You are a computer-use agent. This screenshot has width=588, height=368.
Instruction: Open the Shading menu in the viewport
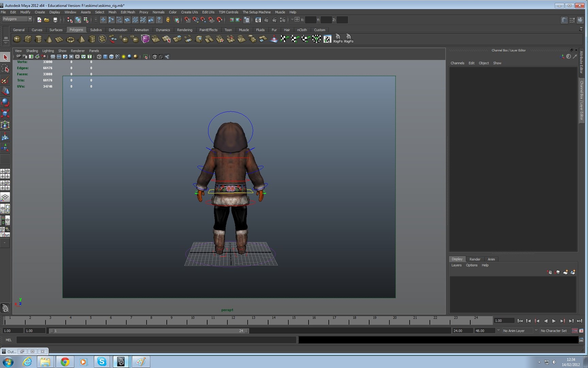(32, 51)
